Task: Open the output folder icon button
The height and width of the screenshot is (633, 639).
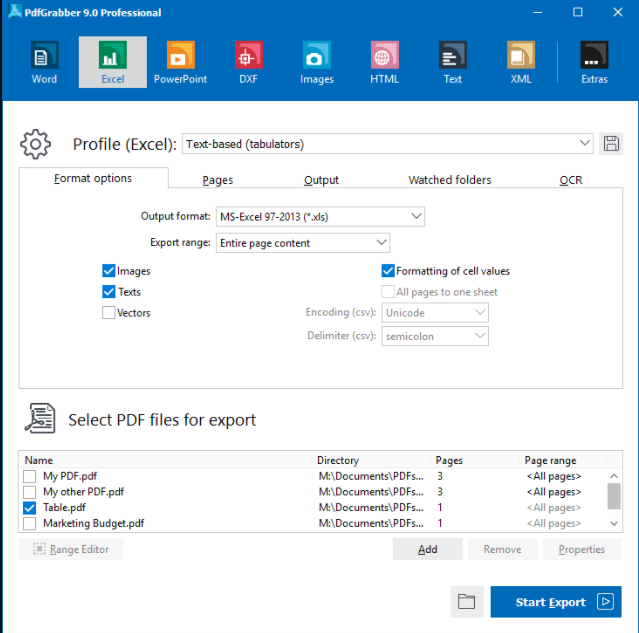Action: 467,602
